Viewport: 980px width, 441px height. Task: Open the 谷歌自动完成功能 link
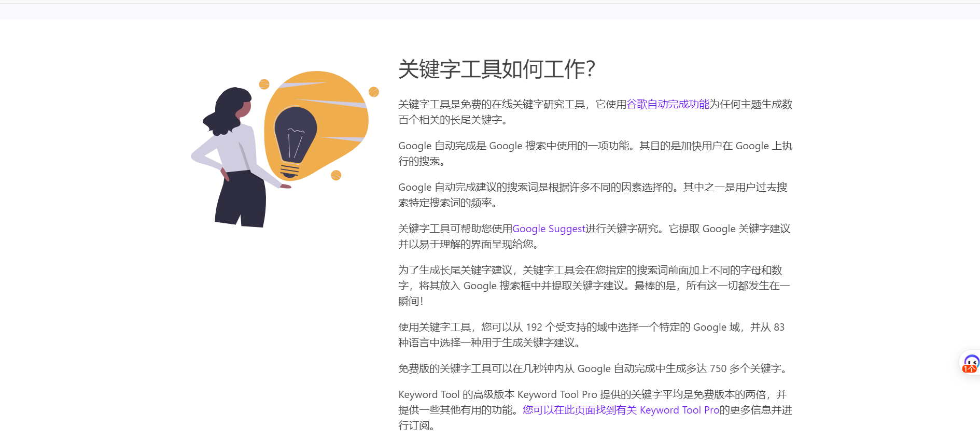(668, 104)
